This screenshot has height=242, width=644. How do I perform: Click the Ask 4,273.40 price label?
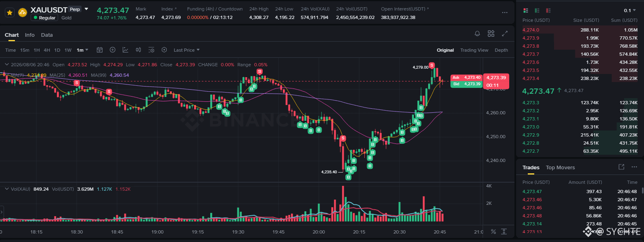tap(466, 78)
